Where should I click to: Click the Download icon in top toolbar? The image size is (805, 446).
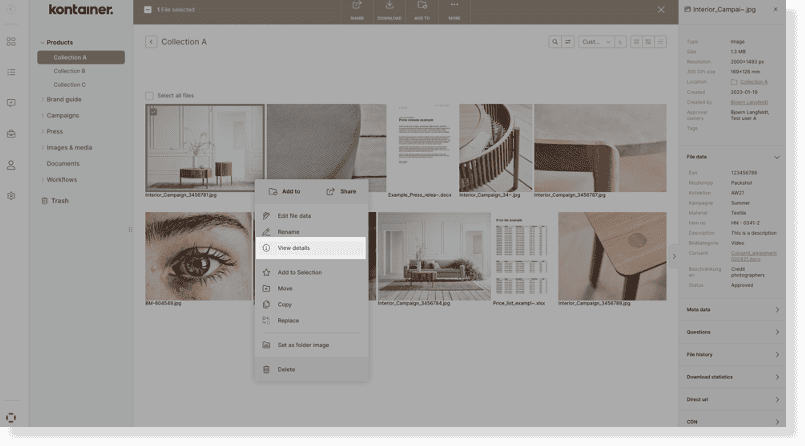(389, 9)
